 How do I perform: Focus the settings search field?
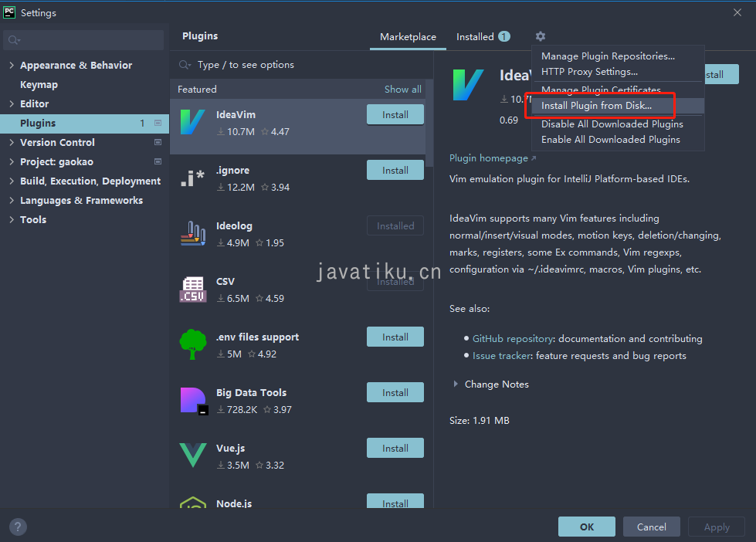pos(83,40)
